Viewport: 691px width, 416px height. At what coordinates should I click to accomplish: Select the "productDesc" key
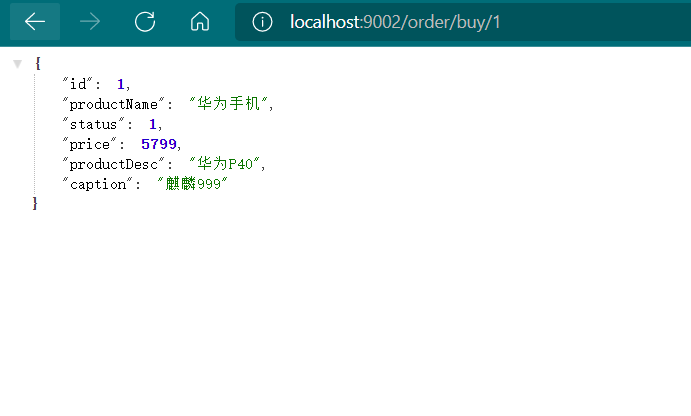[113, 164]
